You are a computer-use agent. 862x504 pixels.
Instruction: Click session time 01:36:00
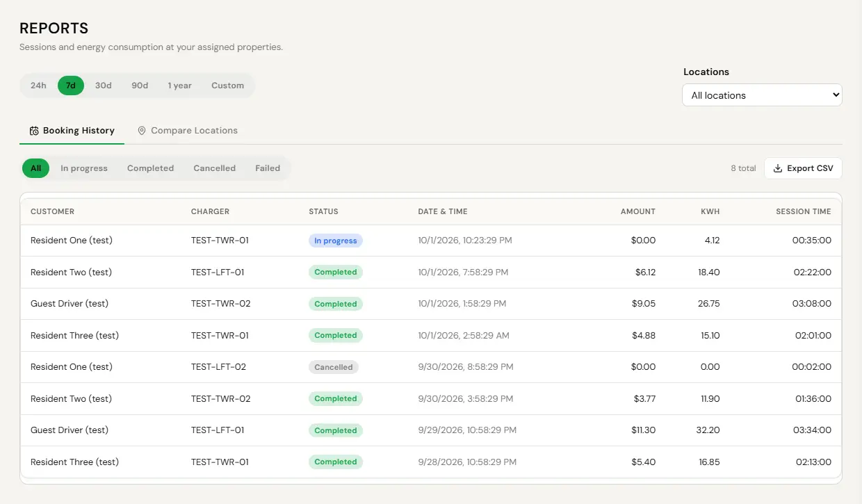coord(813,399)
